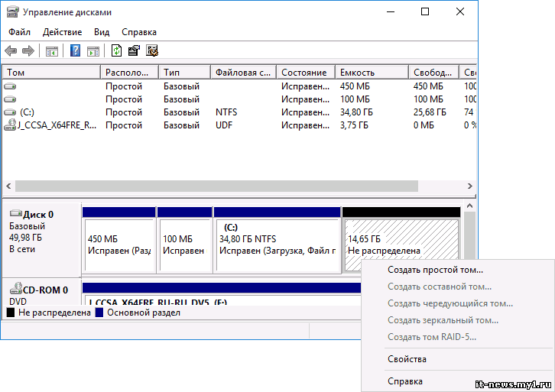Toggle the console tree pane icon

(52, 51)
